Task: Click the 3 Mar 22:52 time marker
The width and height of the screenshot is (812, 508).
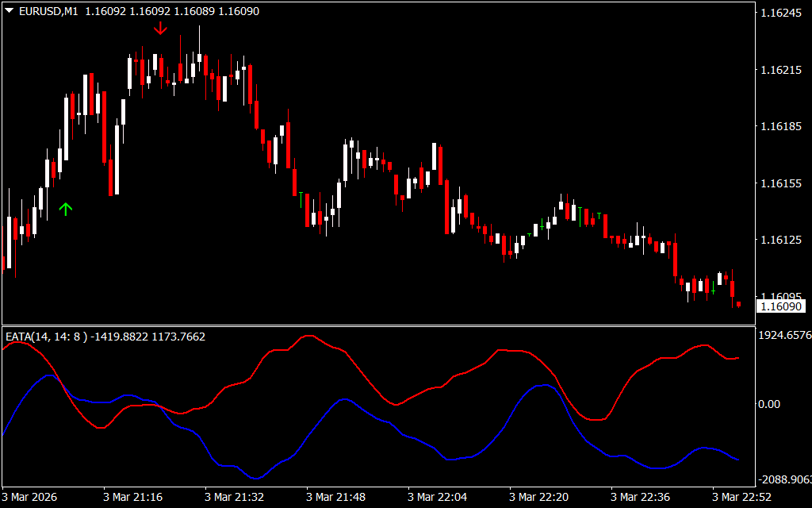Action: [x=741, y=497]
